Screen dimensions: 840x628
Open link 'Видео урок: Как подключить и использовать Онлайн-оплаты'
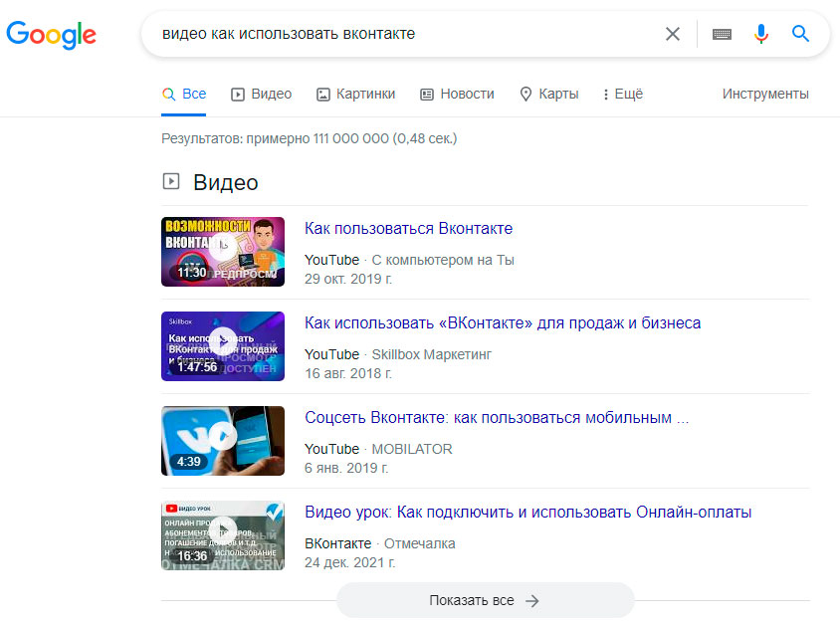(527, 512)
